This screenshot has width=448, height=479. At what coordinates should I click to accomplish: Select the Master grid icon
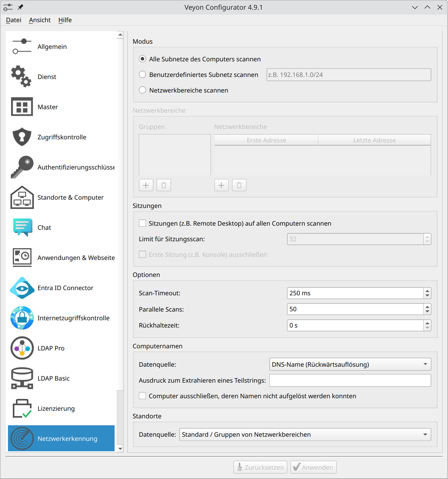coord(22,107)
